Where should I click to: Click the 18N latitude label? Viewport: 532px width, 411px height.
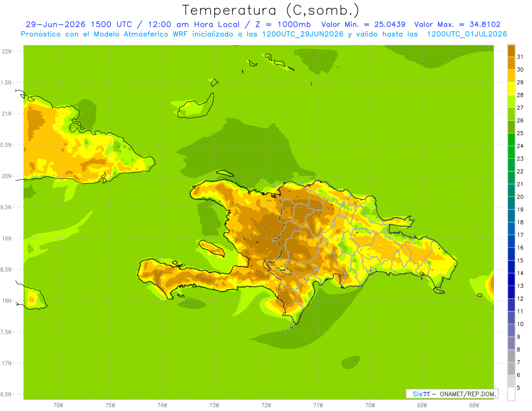pos(7,301)
